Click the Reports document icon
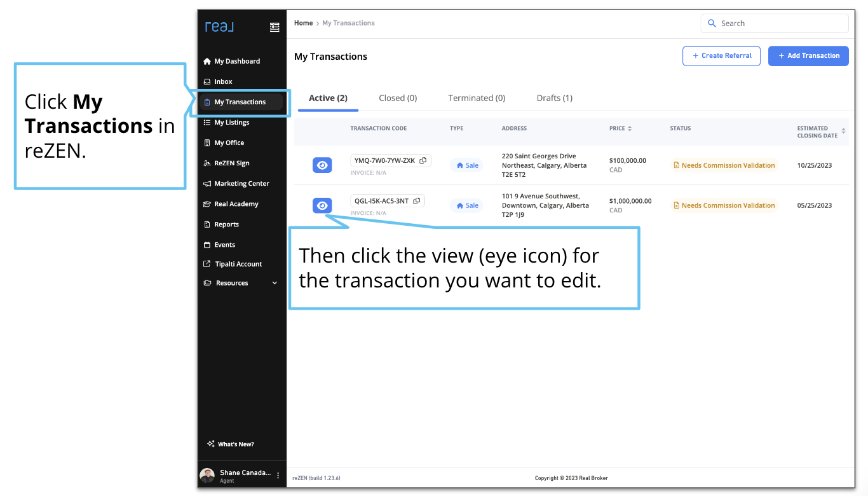This screenshot has height=496, width=868. coord(207,224)
